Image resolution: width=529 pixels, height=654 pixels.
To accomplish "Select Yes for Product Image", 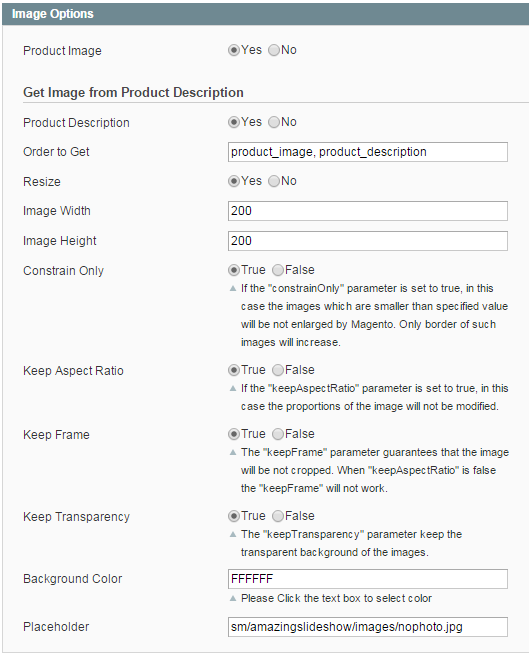I will 234,50.
